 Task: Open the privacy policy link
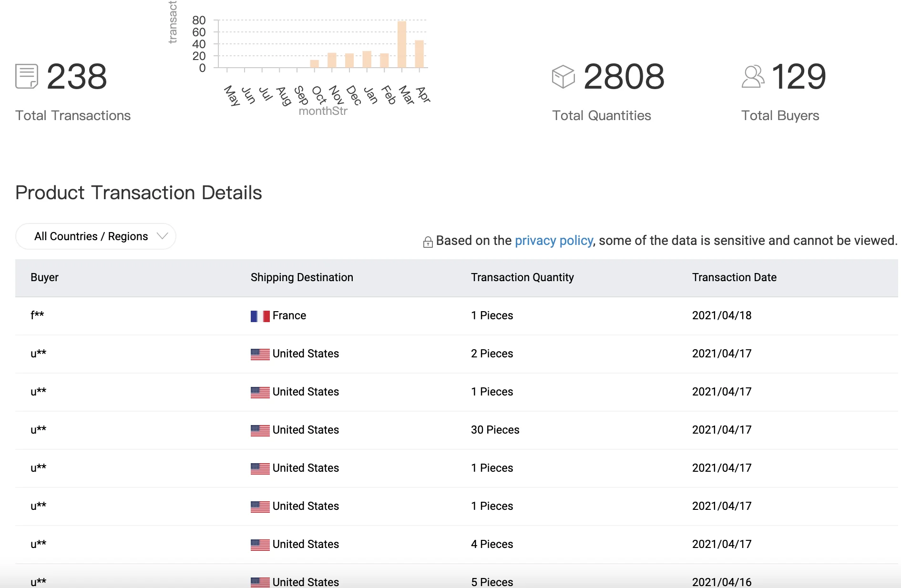[553, 241]
